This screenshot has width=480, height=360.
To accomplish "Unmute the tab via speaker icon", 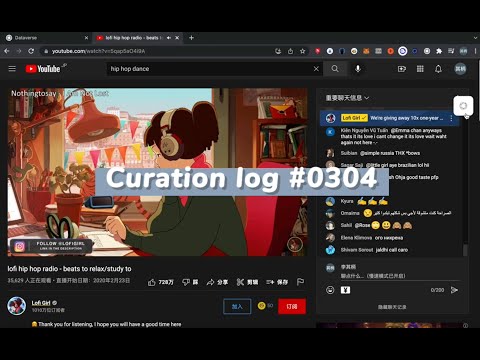I will 169,38.
